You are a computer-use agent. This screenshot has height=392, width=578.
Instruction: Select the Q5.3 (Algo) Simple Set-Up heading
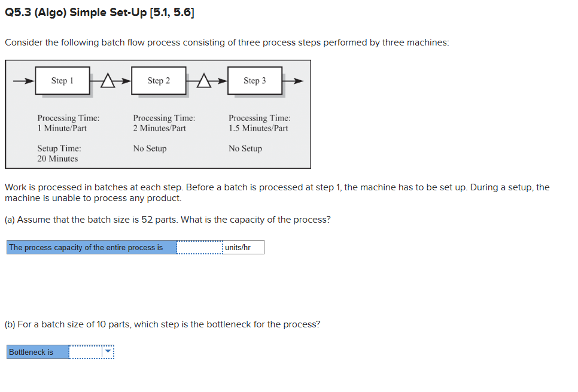pos(100,12)
